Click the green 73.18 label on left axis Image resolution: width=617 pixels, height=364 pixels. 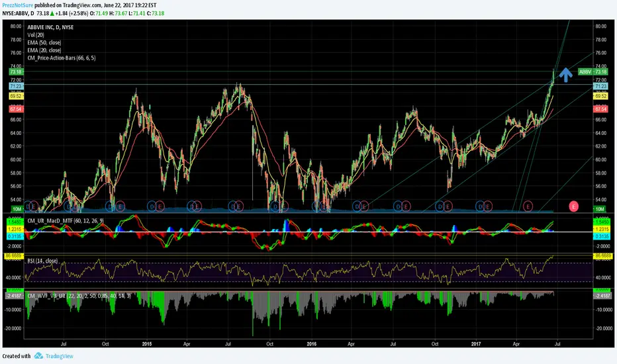(16, 71)
